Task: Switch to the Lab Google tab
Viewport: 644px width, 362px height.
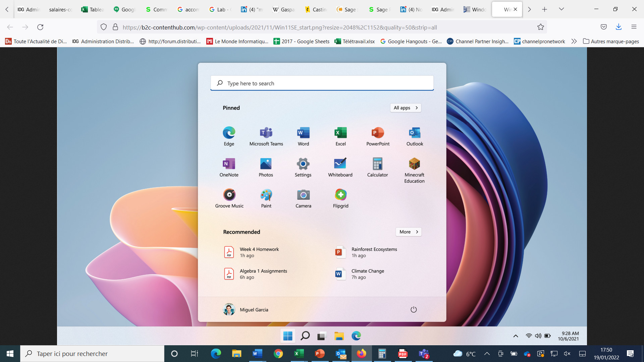Action: point(220,9)
